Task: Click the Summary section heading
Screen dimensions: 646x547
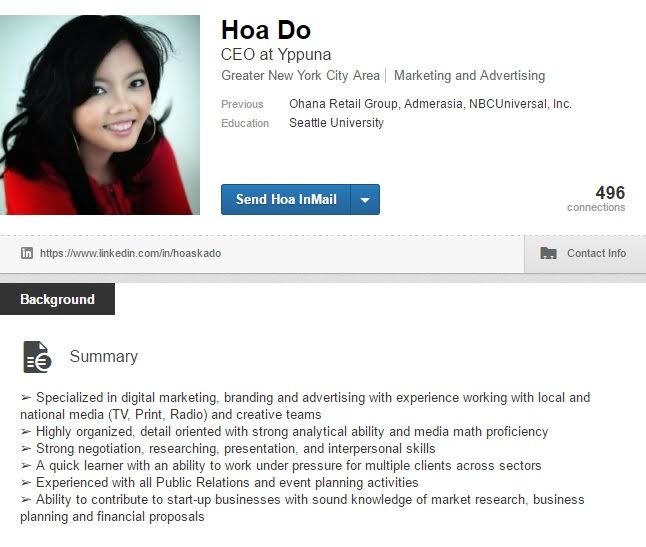Action: (104, 357)
